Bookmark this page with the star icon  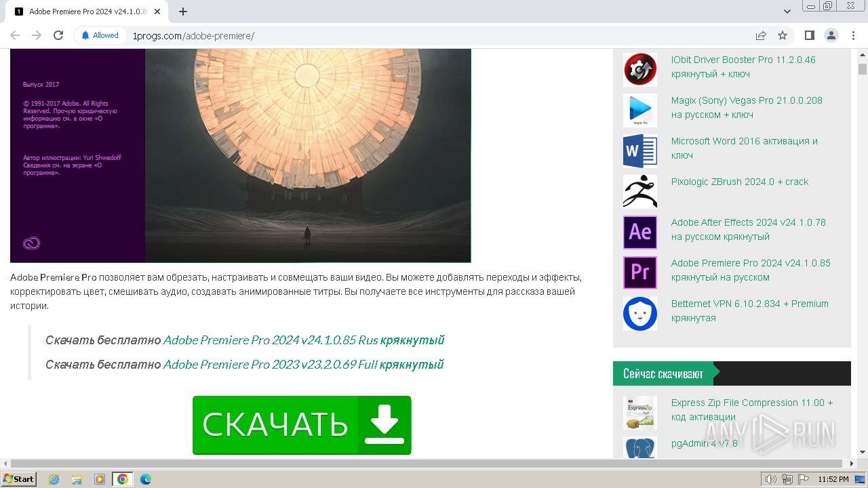(783, 35)
